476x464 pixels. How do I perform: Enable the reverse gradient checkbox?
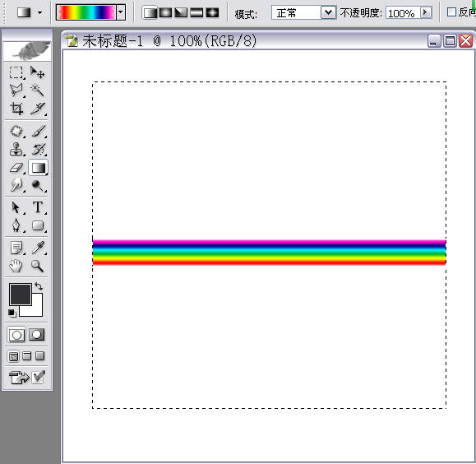(451, 12)
